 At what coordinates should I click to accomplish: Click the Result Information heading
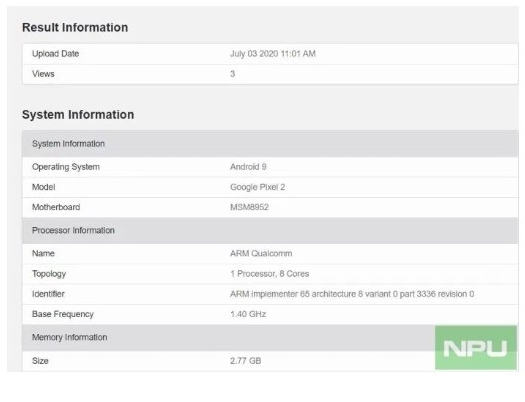pos(75,27)
